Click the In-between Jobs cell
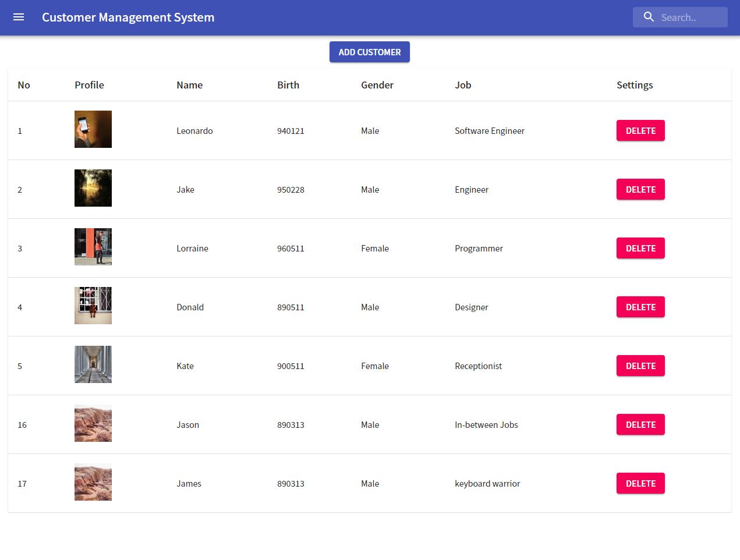740x560 pixels. 486,425
